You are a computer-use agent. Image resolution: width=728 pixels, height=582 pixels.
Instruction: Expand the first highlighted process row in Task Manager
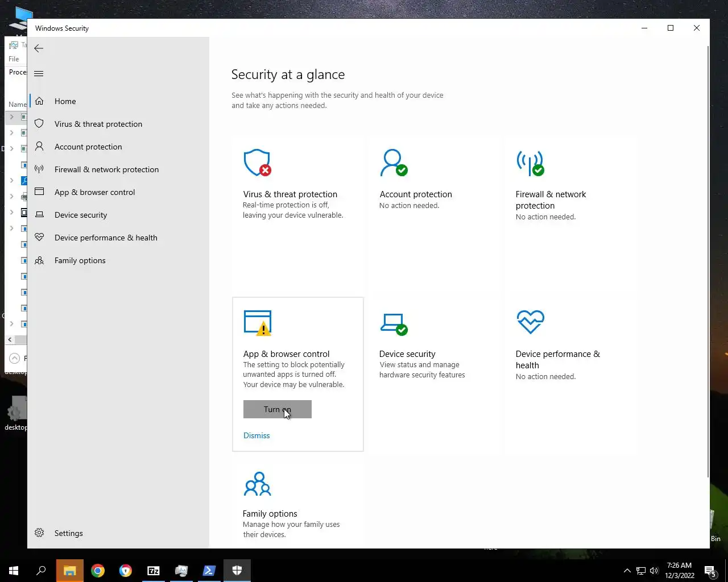coord(11,117)
